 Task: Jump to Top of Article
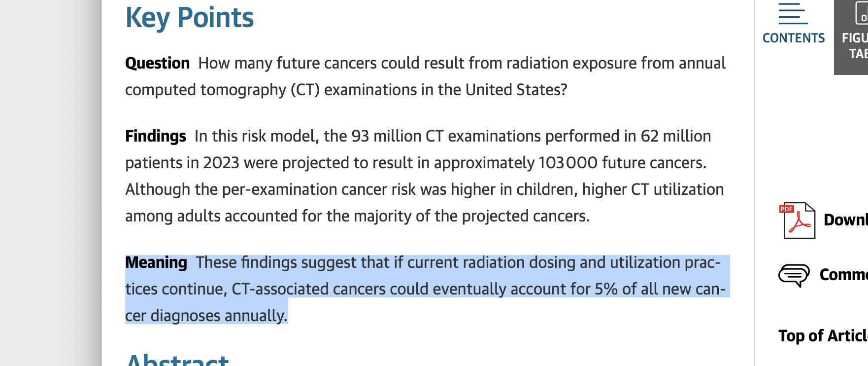(x=823, y=336)
